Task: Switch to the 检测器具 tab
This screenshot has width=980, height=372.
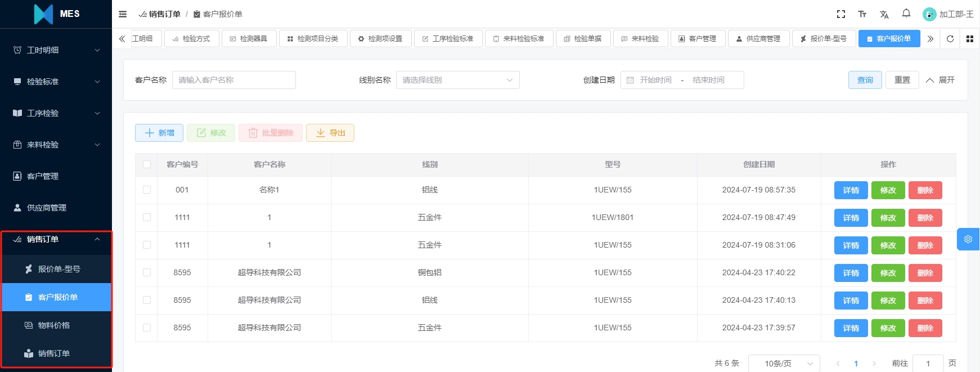Action: [x=249, y=39]
